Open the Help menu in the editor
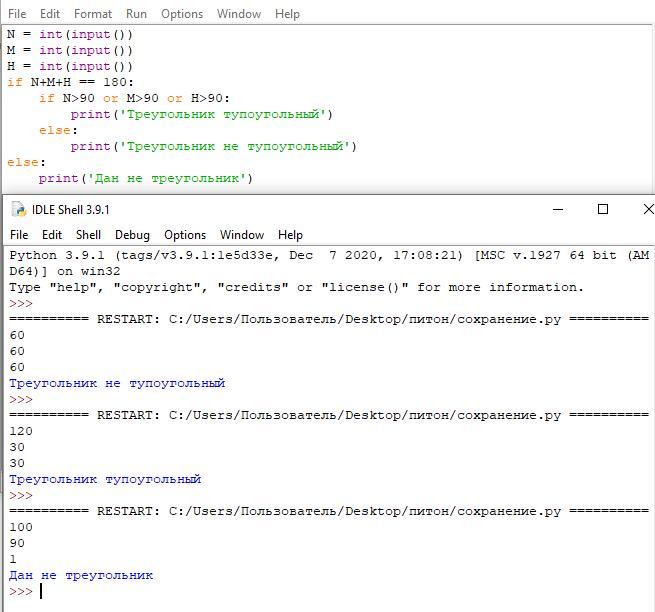The width and height of the screenshot is (655, 612). (x=287, y=14)
